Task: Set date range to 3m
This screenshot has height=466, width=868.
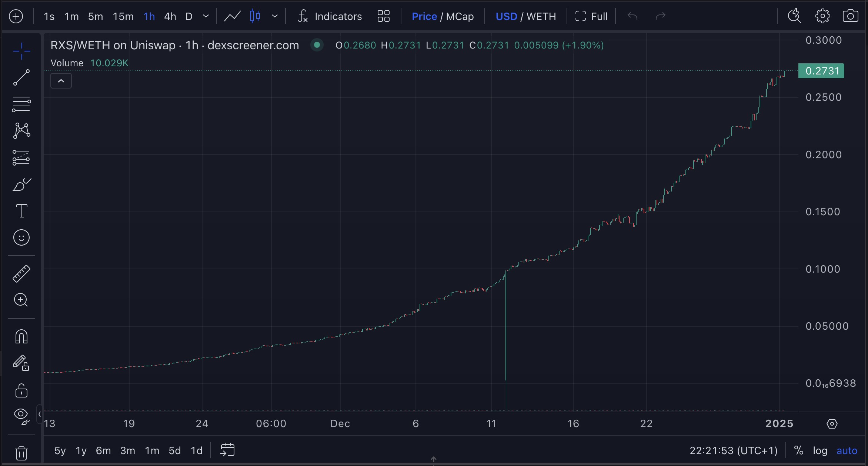Action: [x=128, y=450]
